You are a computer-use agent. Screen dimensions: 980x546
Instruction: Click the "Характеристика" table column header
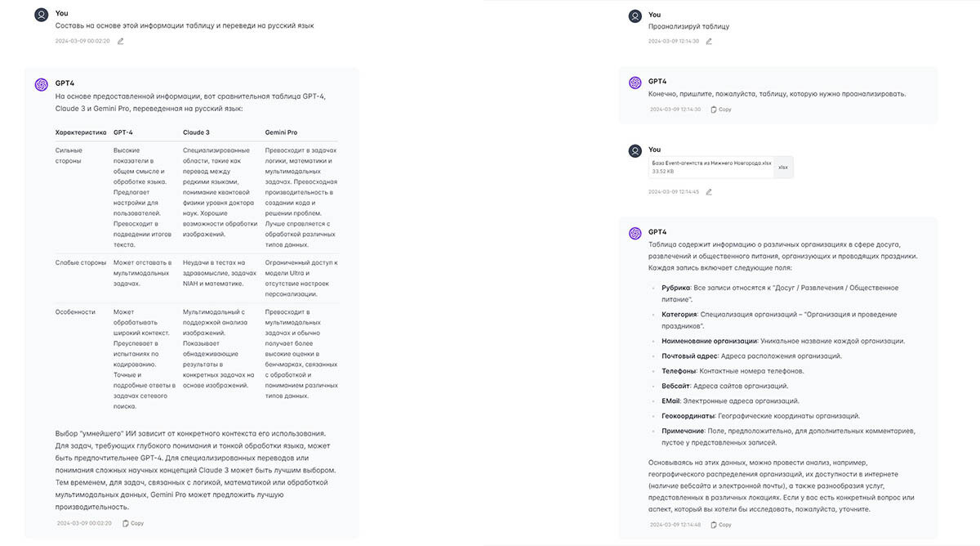(x=81, y=132)
